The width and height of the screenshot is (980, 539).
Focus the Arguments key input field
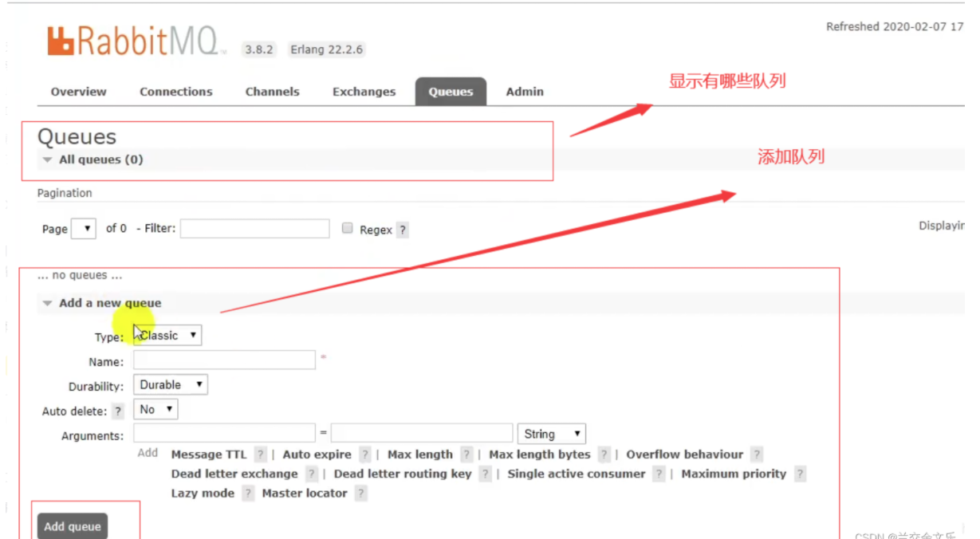pos(225,433)
